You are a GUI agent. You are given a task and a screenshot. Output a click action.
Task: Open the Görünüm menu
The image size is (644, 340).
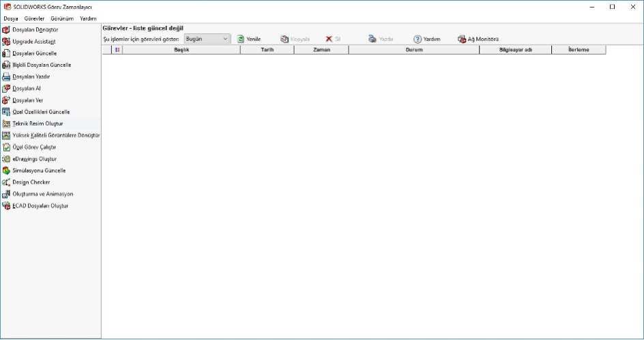coord(62,18)
